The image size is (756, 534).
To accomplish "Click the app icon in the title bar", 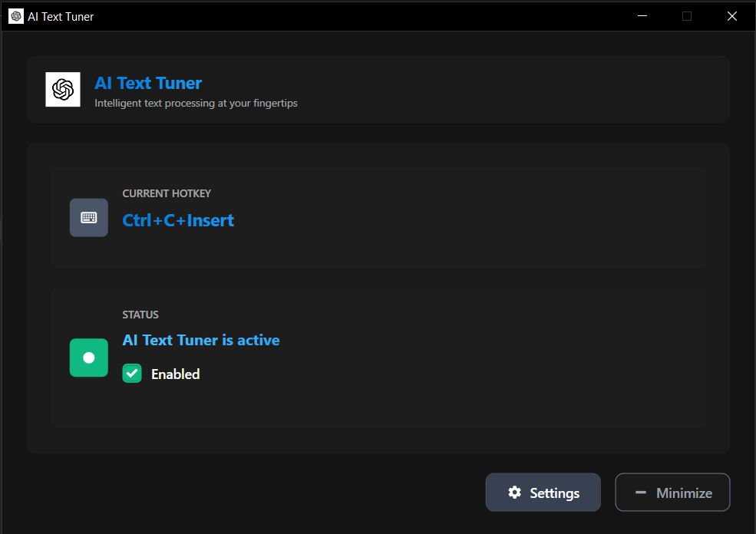I will click(x=16, y=16).
